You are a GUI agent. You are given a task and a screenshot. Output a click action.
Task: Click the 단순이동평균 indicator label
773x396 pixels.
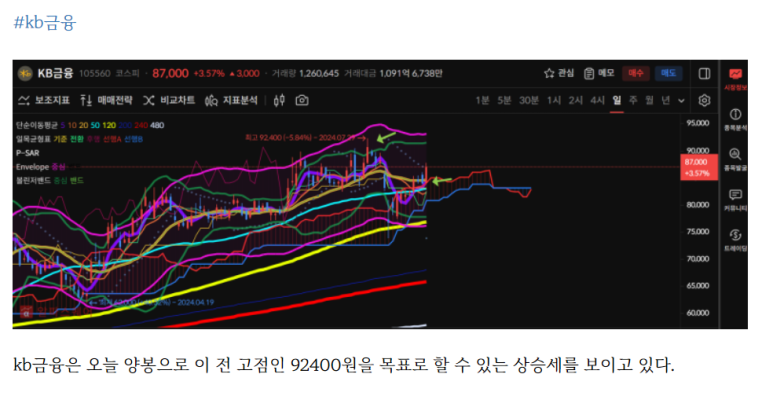pyautogui.click(x=36, y=125)
